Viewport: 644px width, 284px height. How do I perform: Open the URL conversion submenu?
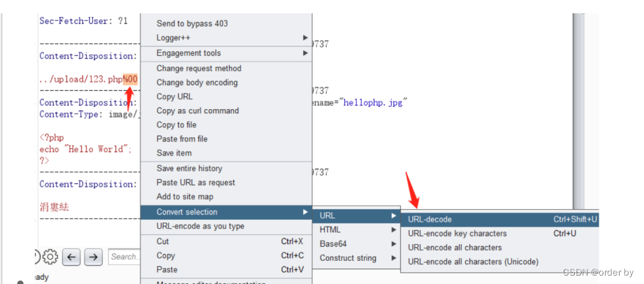[x=356, y=215]
